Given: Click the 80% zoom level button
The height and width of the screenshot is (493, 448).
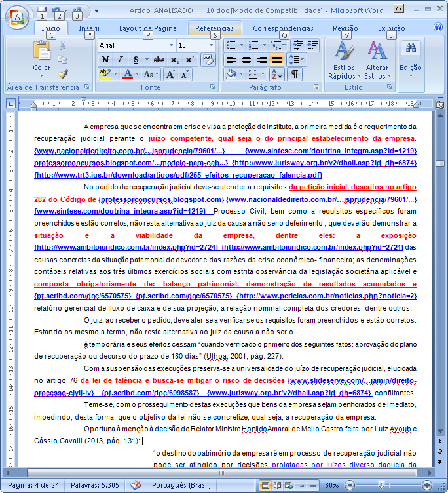Looking at the screenshot, I should 331,485.
